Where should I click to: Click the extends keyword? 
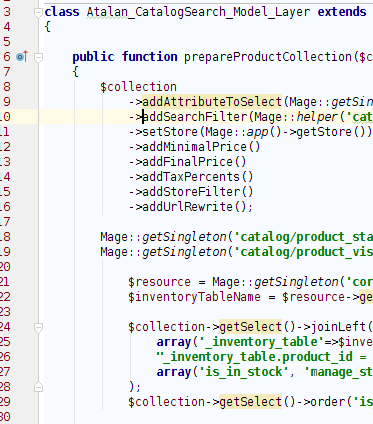tap(342, 12)
